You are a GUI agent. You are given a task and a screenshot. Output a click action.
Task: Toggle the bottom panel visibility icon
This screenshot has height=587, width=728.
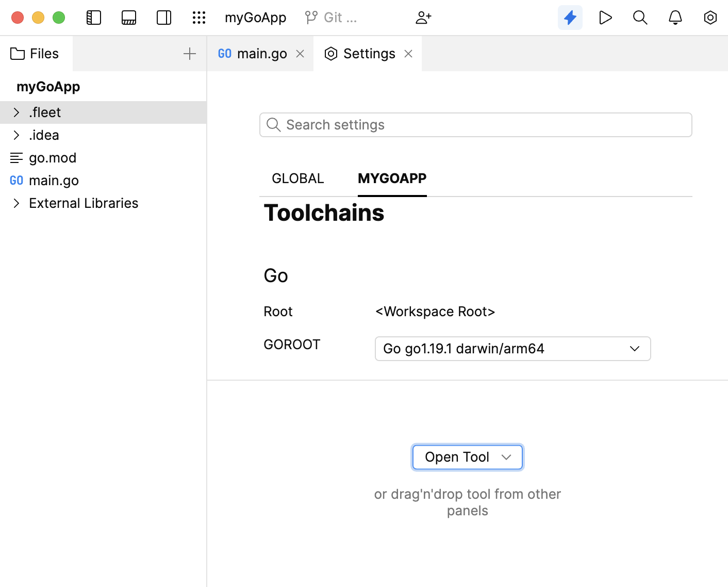point(129,18)
